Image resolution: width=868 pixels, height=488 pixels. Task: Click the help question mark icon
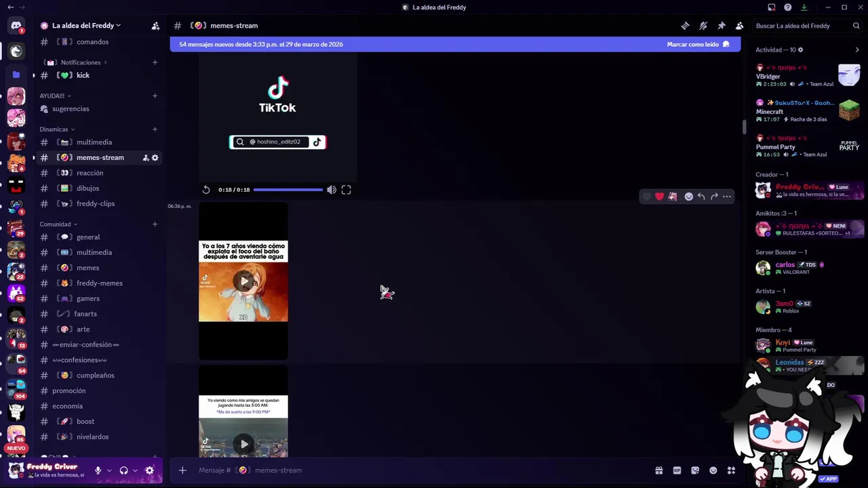click(x=788, y=7)
